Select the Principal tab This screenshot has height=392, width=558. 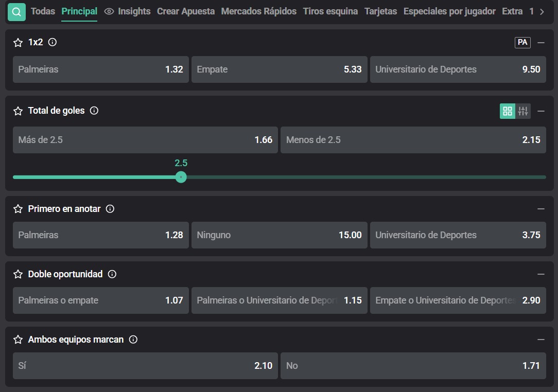(79, 11)
